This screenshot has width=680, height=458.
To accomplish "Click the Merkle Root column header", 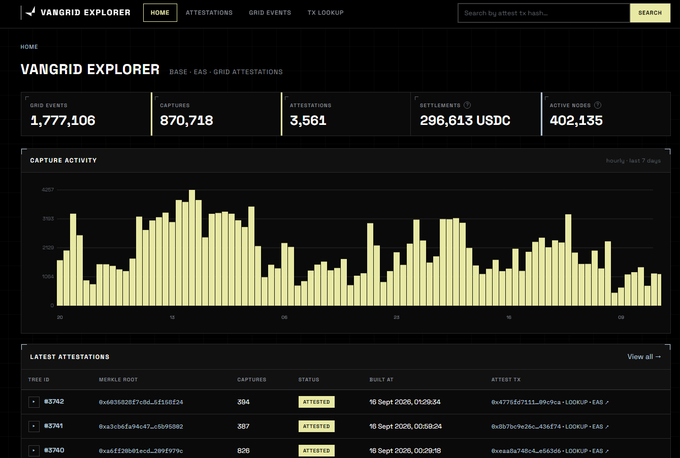I will point(118,379).
